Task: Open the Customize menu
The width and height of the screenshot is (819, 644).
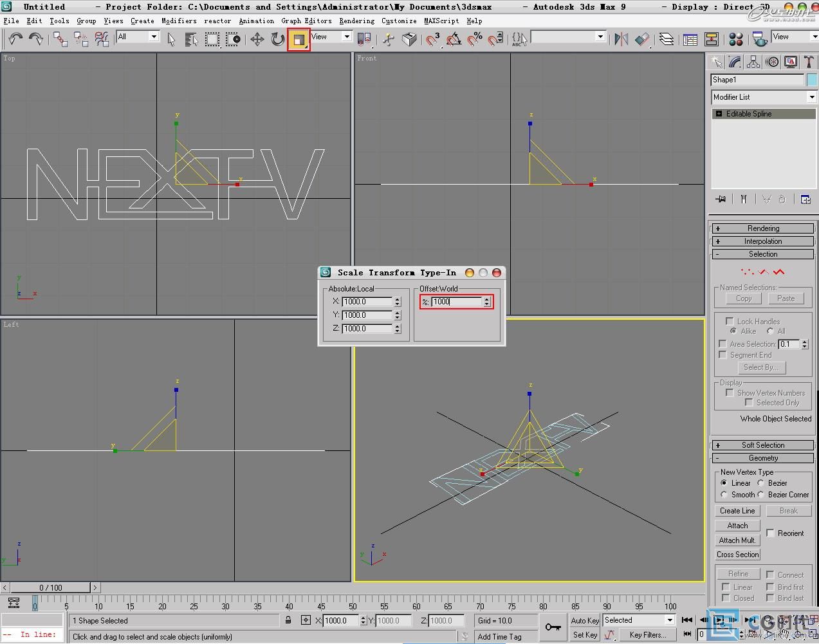Action: point(399,21)
